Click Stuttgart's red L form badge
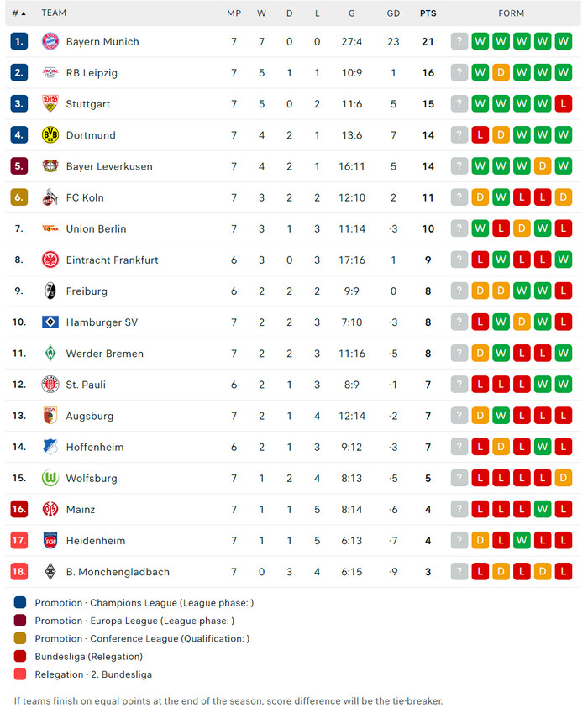This screenshot has width=588, height=713. pyautogui.click(x=564, y=104)
